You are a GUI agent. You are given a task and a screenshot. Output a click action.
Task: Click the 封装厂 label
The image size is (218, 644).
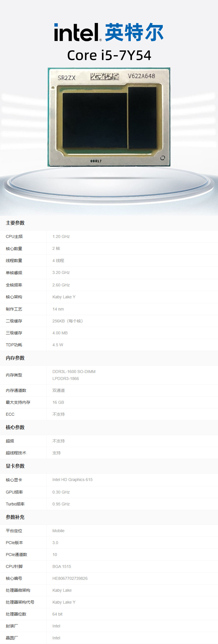pos(12,626)
